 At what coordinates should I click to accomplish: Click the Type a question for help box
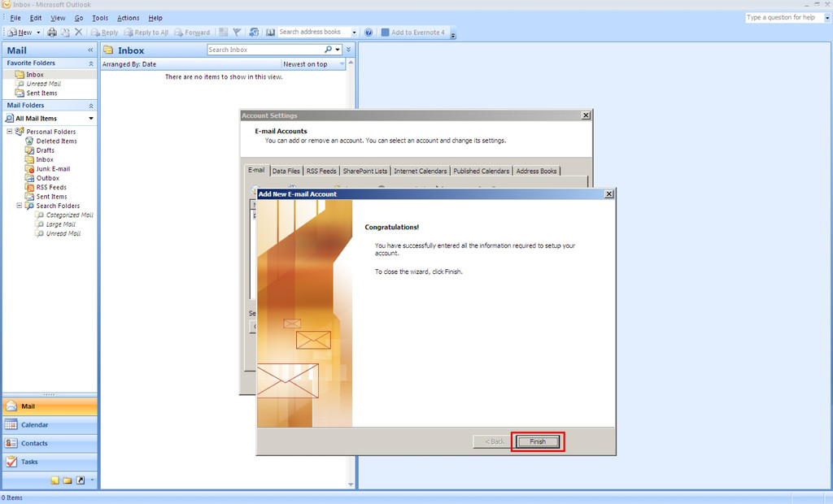point(784,18)
